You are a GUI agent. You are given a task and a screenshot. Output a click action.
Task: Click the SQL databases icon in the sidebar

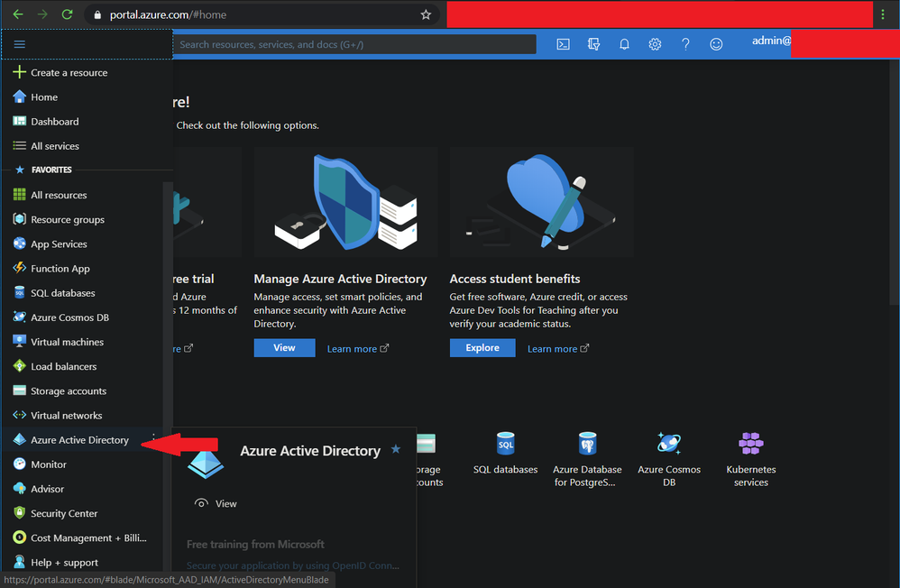click(20, 292)
